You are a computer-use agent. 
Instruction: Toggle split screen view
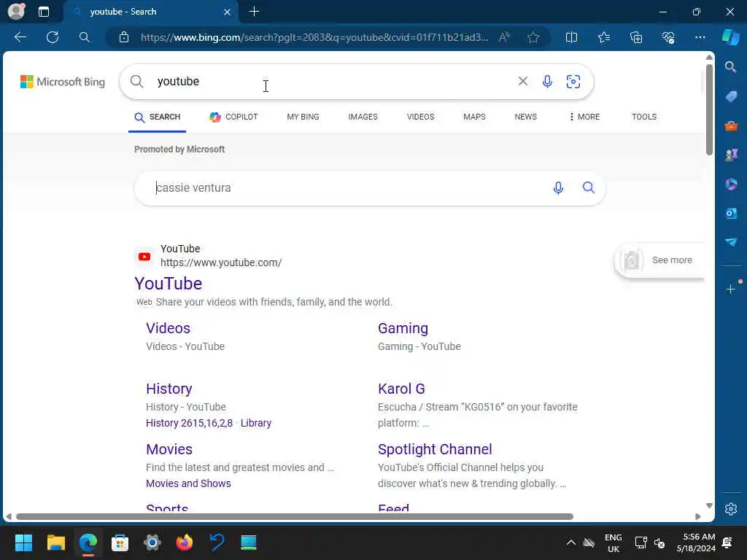pos(571,37)
